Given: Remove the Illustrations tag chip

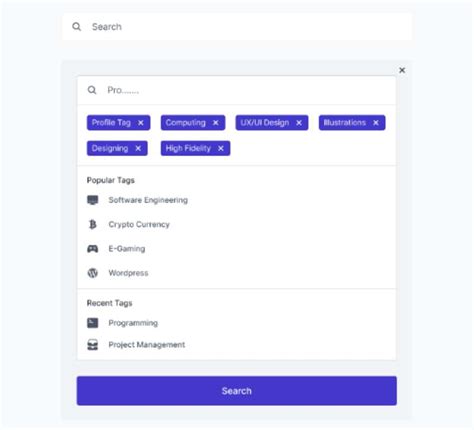Looking at the screenshot, I should tap(376, 123).
